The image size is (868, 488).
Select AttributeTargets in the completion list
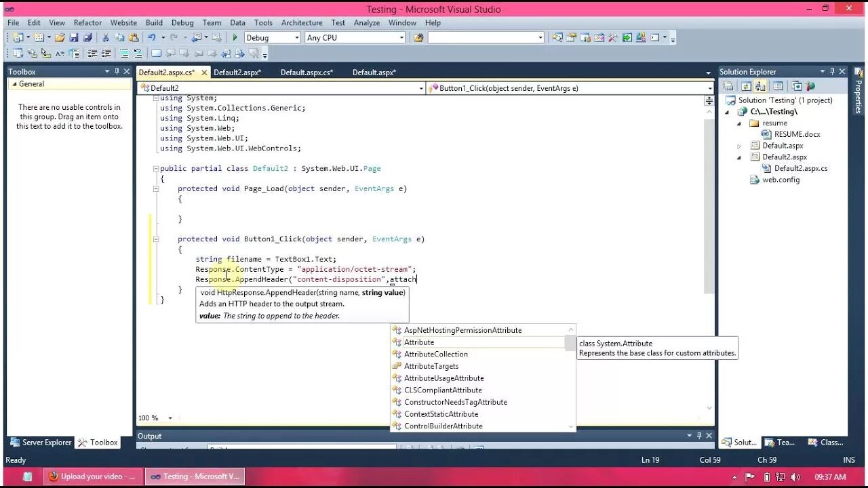click(x=431, y=366)
